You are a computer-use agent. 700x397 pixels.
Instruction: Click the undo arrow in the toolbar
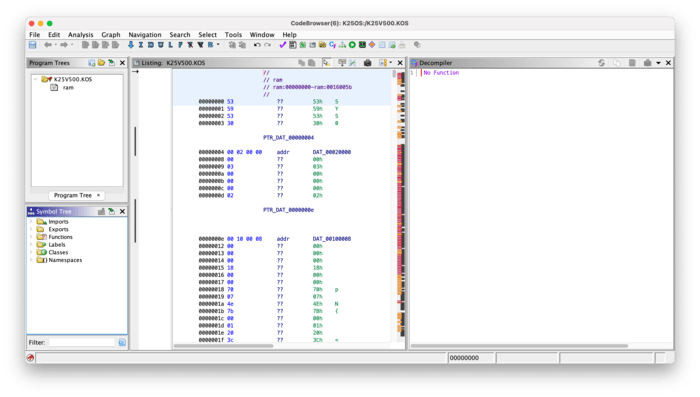pyautogui.click(x=257, y=45)
